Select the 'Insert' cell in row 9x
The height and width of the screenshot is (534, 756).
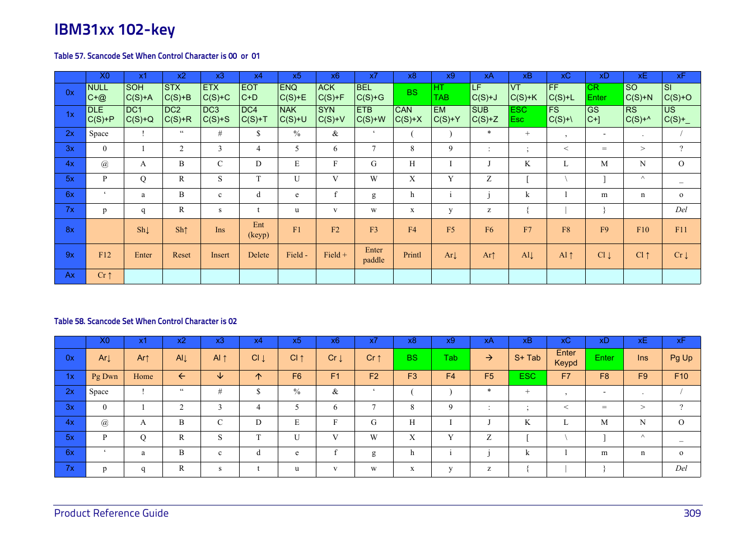coord(220,255)
